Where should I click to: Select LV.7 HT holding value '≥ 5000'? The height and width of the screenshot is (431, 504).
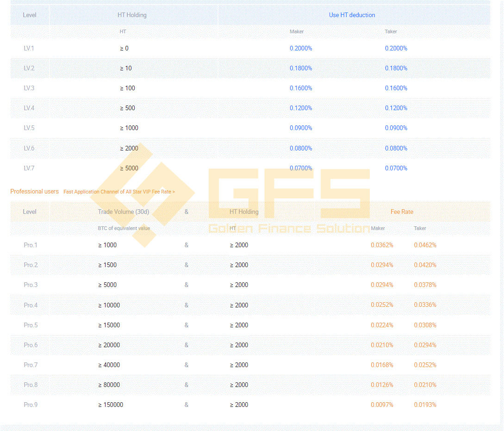(129, 168)
